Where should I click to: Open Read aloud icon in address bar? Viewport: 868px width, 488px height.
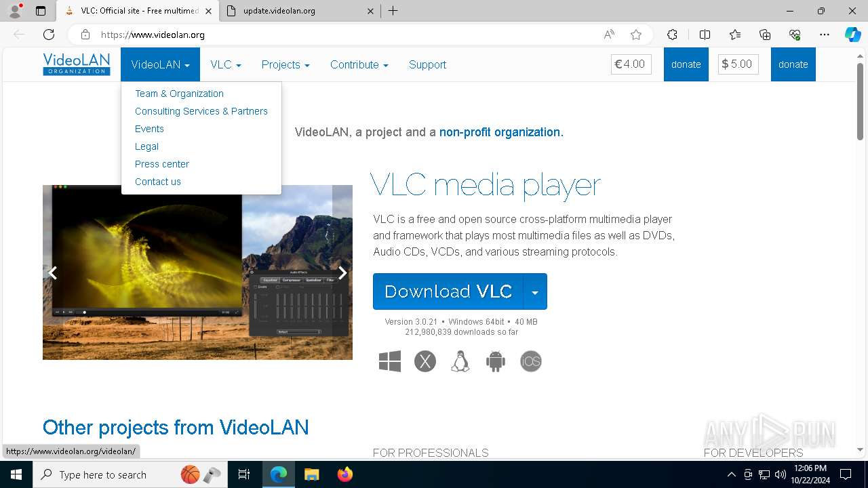[x=609, y=35]
